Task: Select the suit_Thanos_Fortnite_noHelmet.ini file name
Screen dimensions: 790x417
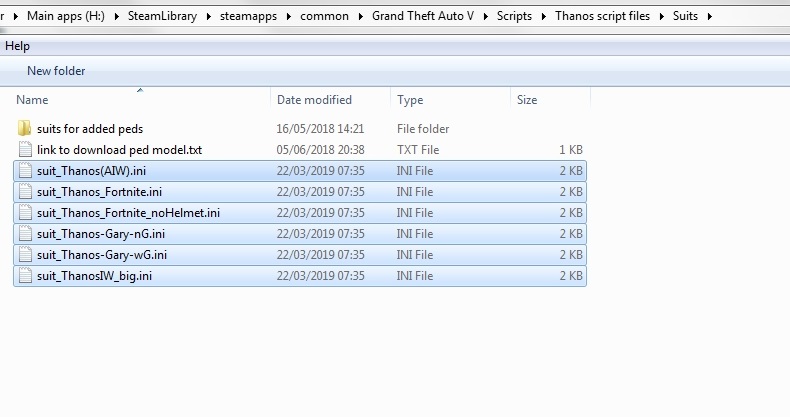Action: [x=128, y=214]
